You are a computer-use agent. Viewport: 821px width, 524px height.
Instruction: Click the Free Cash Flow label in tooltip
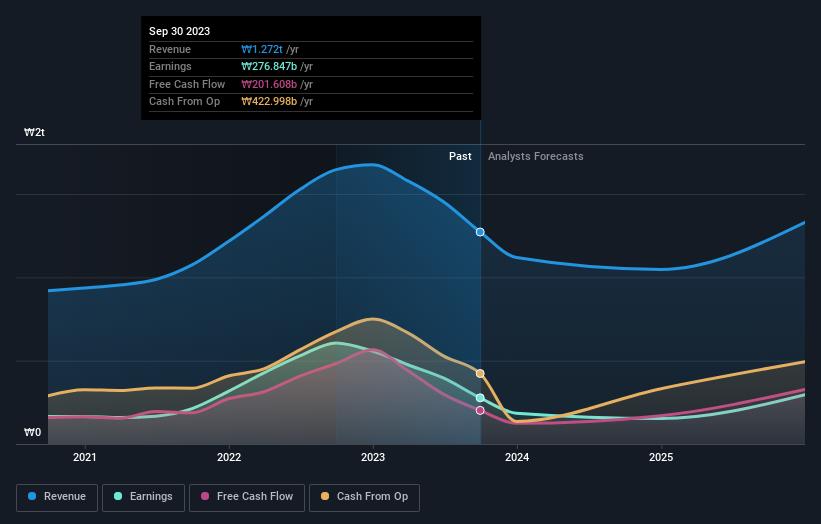click(x=187, y=84)
